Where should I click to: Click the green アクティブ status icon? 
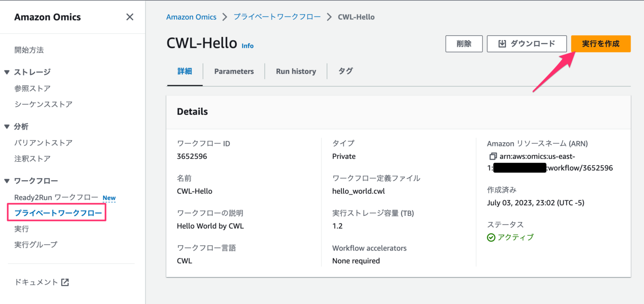click(491, 237)
